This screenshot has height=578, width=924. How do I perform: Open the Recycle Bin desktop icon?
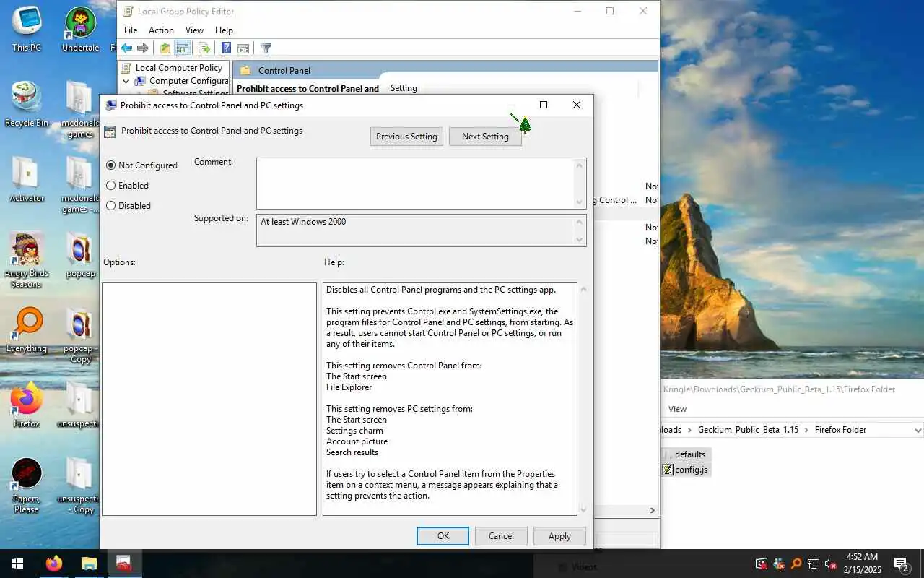pos(27,105)
